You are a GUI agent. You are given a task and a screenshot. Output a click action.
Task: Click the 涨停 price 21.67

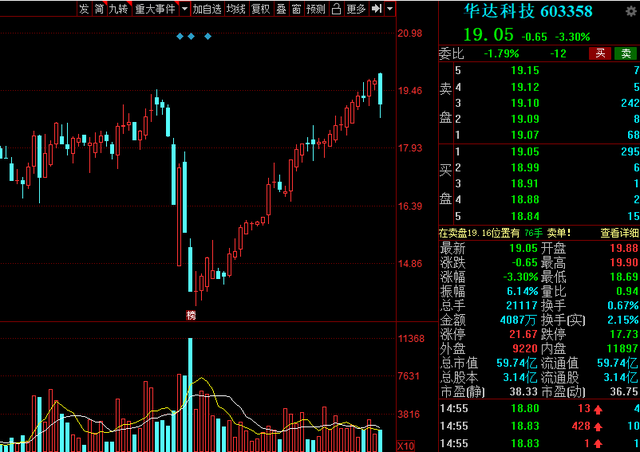coord(523,334)
